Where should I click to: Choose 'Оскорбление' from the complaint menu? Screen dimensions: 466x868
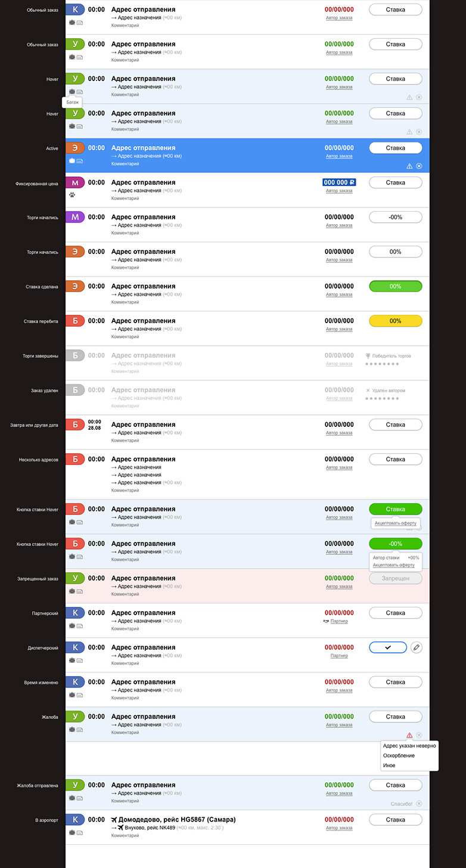[x=399, y=755]
